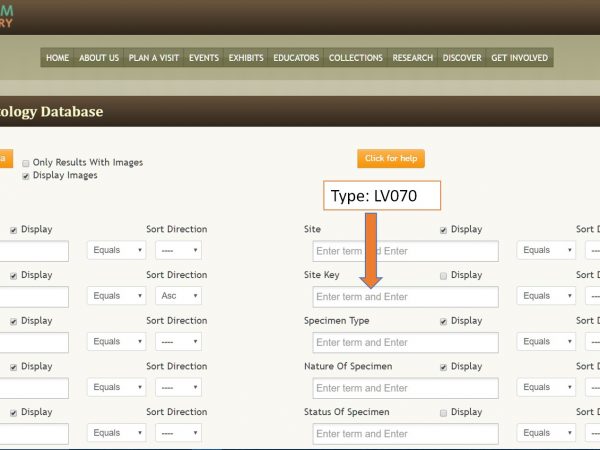
Task: Uncheck Display checkbox for Specimen Type
Action: click(443, 321)
